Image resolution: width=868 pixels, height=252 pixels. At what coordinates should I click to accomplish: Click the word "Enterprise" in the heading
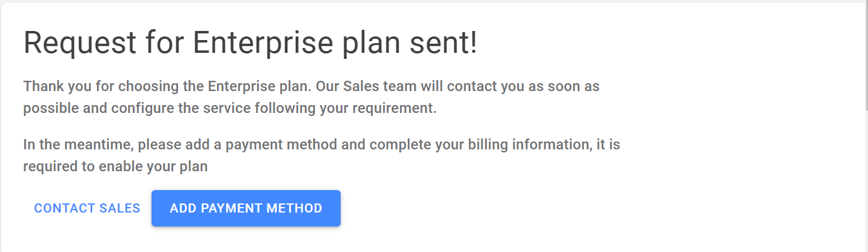262,44
